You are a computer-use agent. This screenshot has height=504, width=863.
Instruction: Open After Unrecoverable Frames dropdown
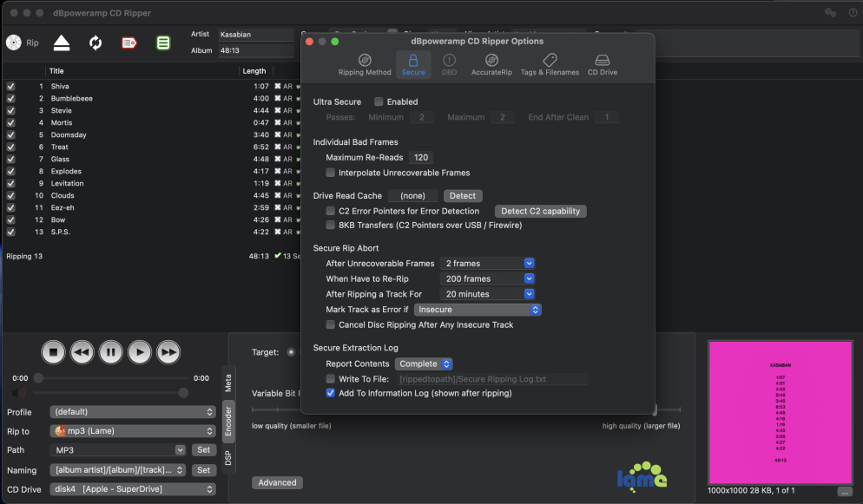tap(488, 264)
